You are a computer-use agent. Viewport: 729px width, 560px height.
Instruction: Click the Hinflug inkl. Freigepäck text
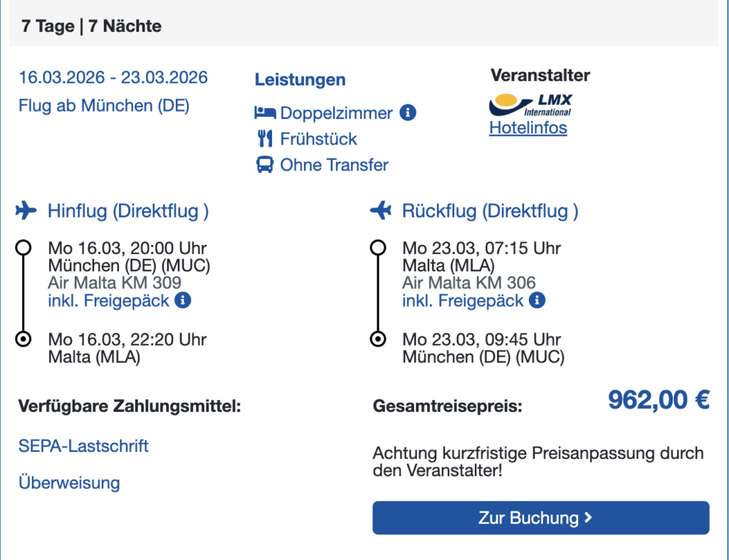[108, 301]
